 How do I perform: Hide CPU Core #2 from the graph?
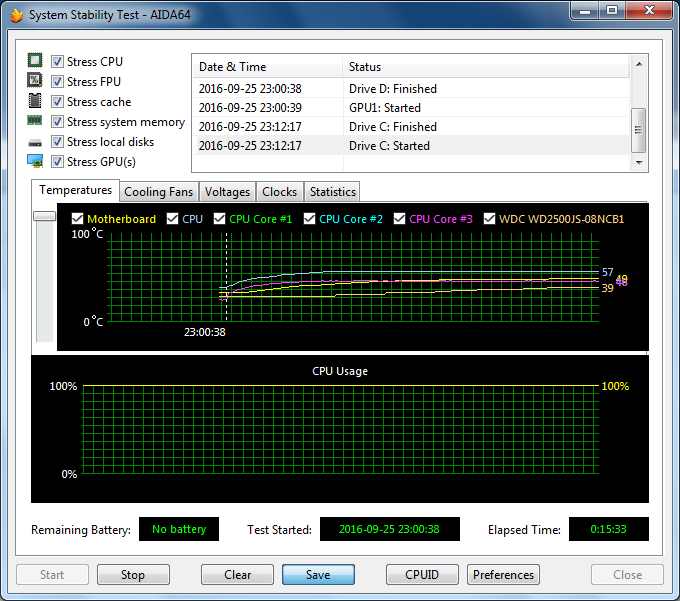pyautogui.click(x=310, y=219)
